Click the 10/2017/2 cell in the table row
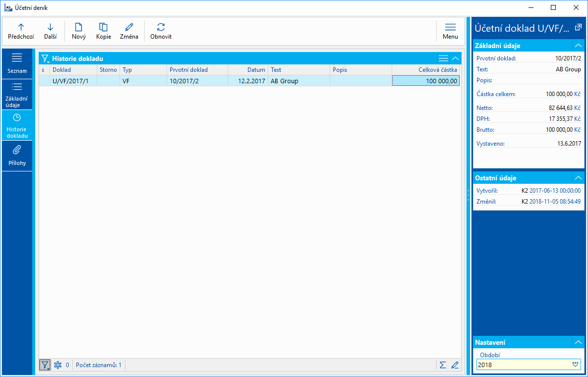Screen dimensions: 588x377 (x=197, y=81)
